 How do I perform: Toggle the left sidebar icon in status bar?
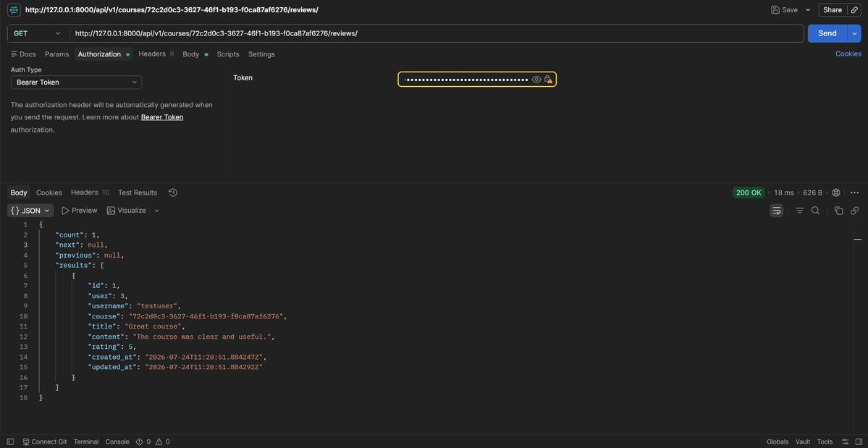tap(10, 441)
